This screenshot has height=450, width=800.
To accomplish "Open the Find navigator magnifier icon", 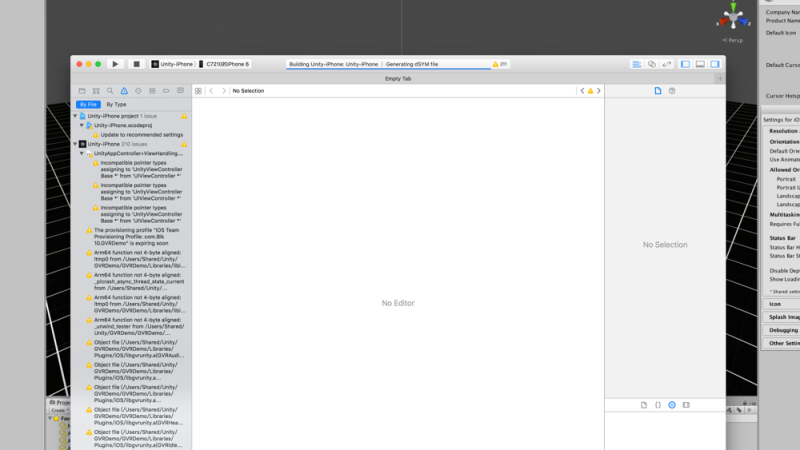I will [110, 91].
